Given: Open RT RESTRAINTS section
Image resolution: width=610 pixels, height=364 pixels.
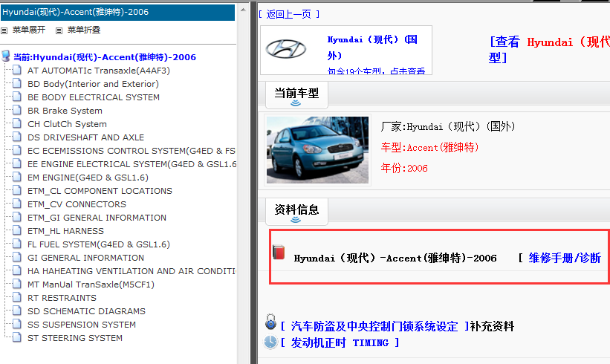Looking at the screenshot, I should pos(62,298).
